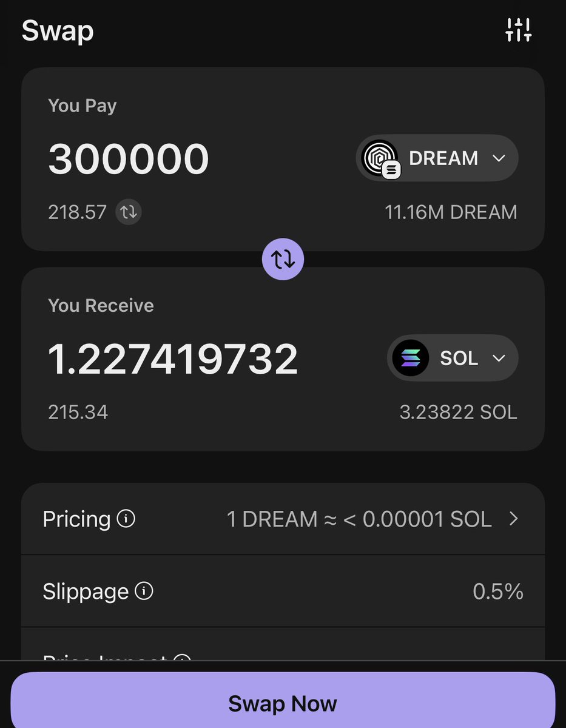
Task: Open swap settings sliders icon
Action: [518, 30]
